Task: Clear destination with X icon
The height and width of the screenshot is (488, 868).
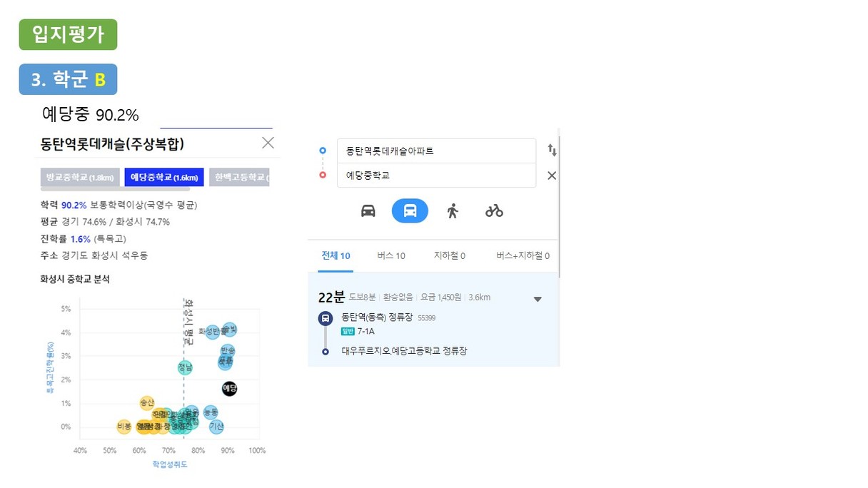Action: pyautogui.click(x=552, y=176)
